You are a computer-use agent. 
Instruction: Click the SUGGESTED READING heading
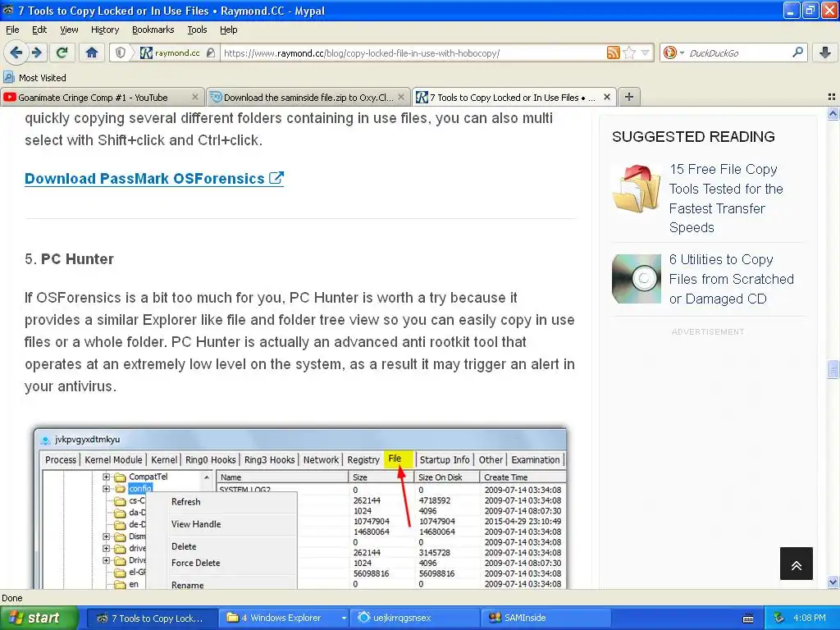tap(693, 137)
